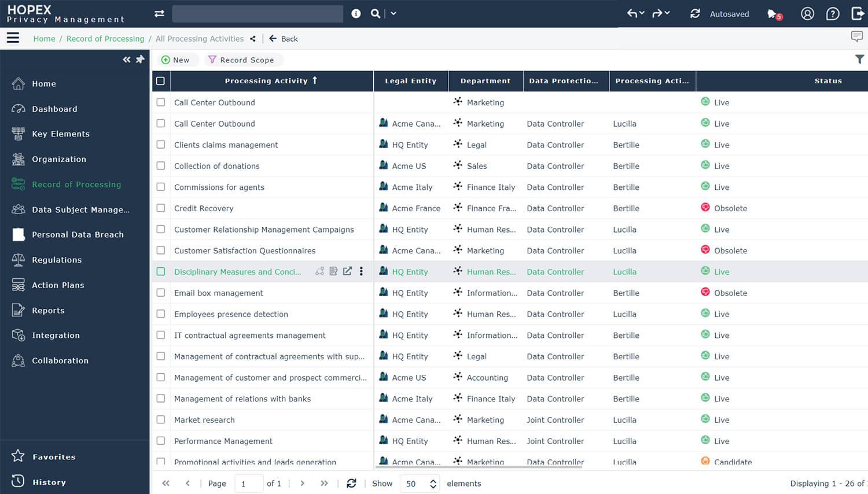
Task: Go to previous page of results
Action: coord(187,483)
